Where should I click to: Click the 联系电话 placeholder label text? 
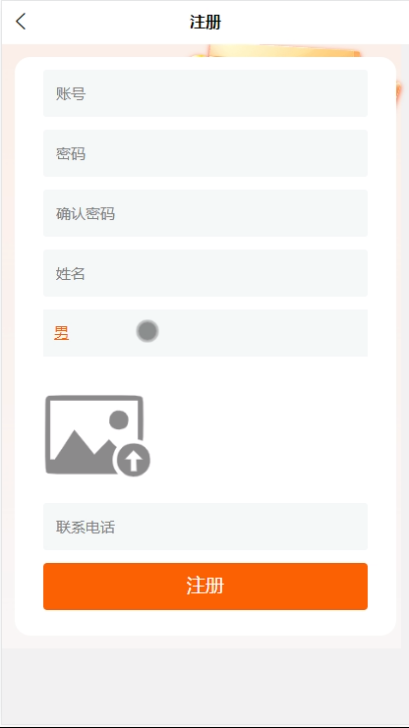pyautogui.click(x=85, y=527)
